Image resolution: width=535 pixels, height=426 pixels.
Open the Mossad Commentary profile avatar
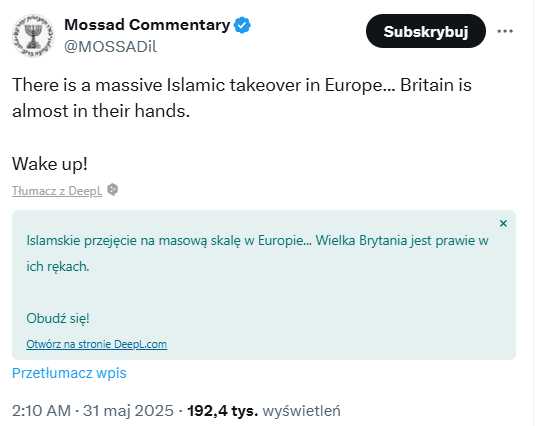click(33, 35)
